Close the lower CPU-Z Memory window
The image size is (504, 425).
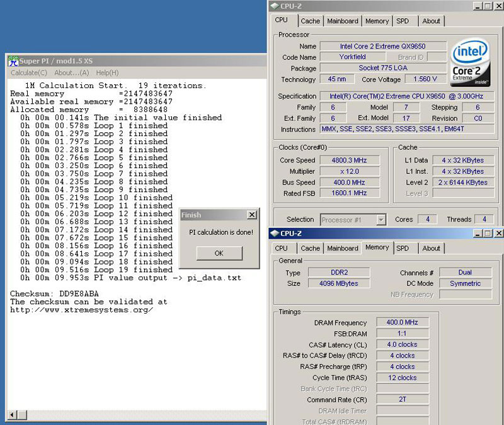click(498, 233)
